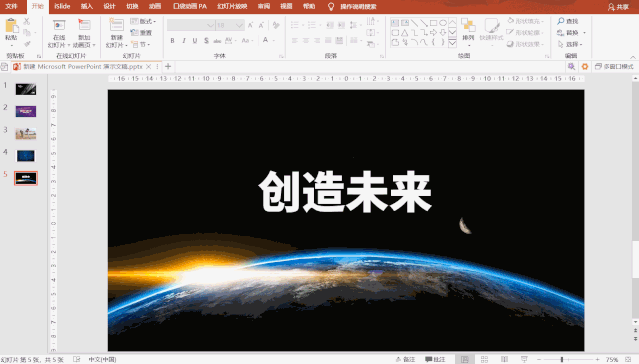
Task: Click the Find magnifier icon
Action: 561,21
